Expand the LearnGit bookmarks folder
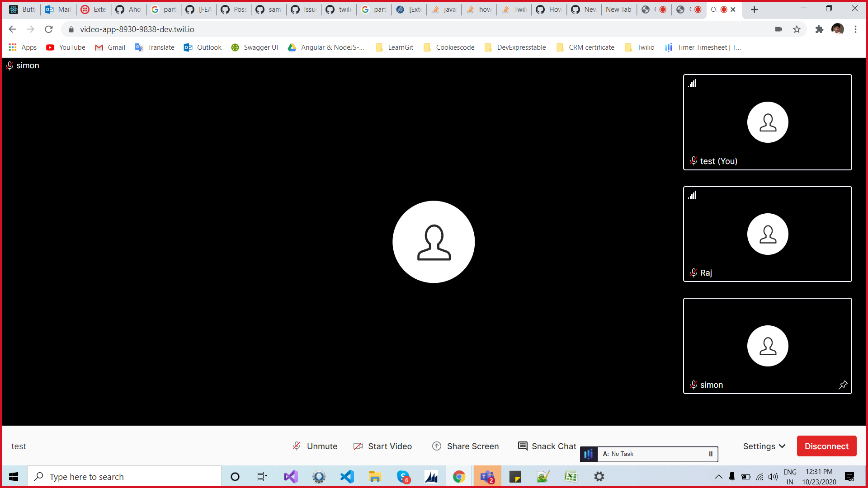 click(x=394, y=47)
